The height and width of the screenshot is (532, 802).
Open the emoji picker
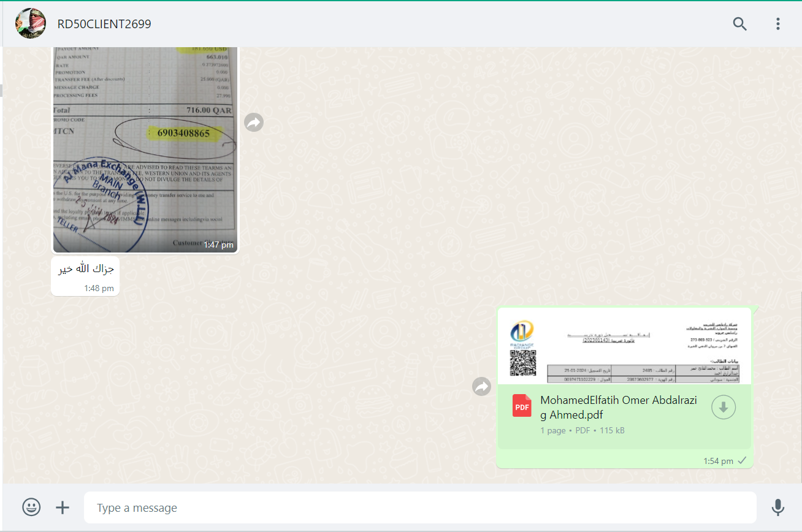[x=31, y=507]
